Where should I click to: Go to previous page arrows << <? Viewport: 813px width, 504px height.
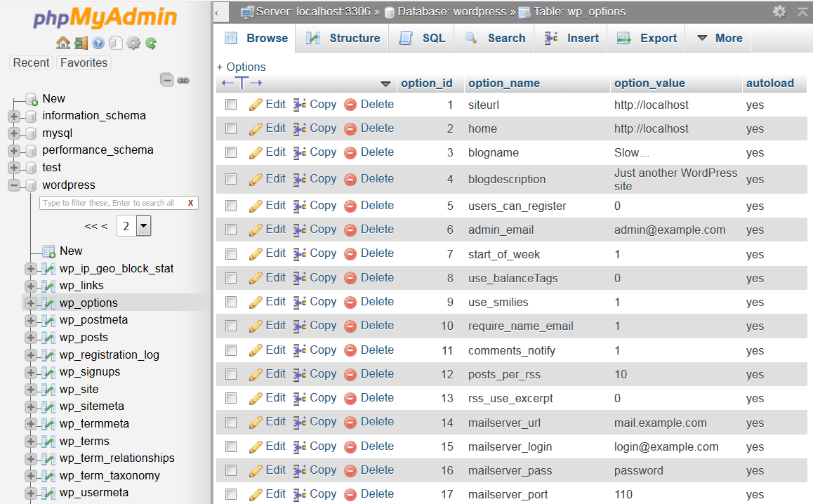[96, 226]
